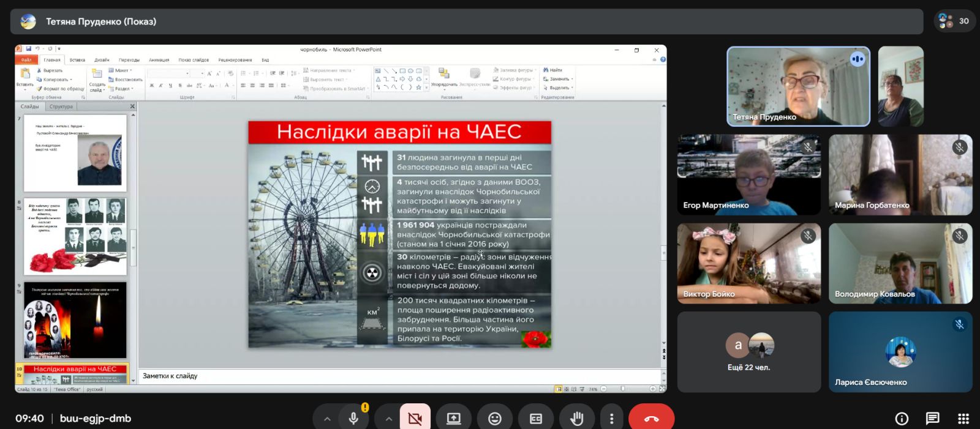Switch to the Структура pane tab
The height and width of the screenshot is (429, 980).
[61, 106]
